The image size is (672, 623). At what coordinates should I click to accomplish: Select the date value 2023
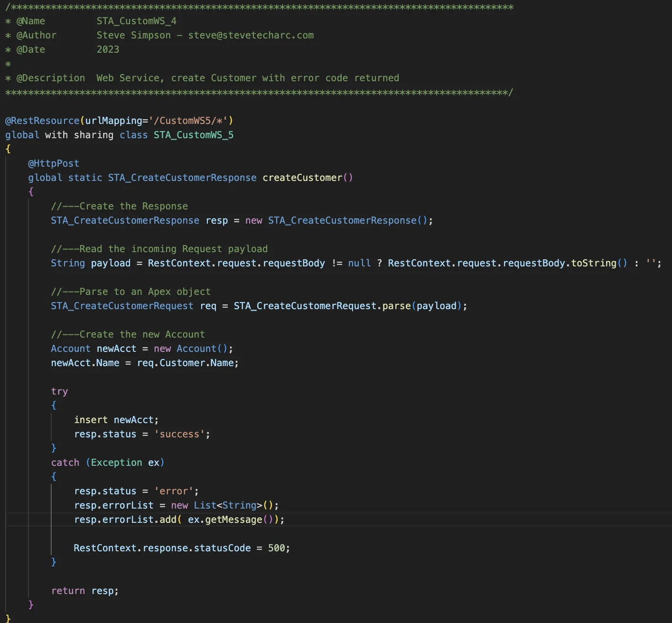[x=108, y=49]
